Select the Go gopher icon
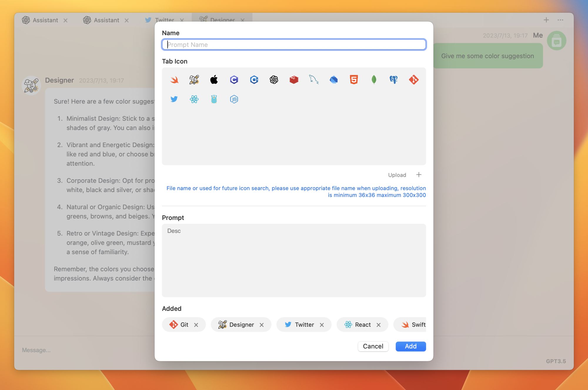Viewport: 588px width, 390px height. tap(214, 99)
